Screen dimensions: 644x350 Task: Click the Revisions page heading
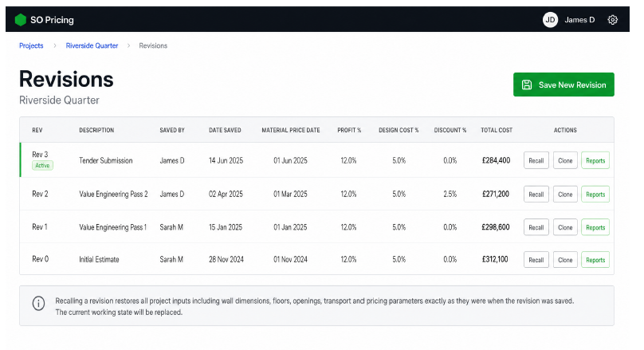[x=66, y=79]
